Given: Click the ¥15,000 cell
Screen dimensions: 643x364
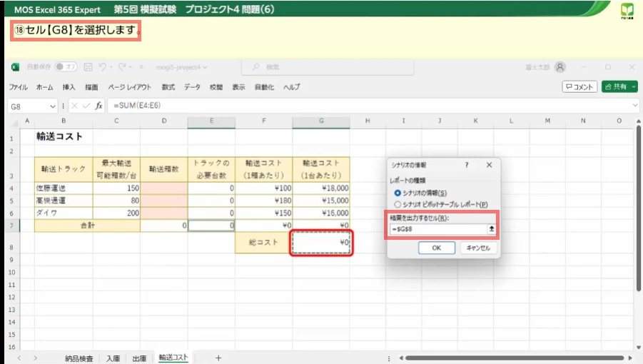Looking at the screenshot, I should tap(321, 201).
